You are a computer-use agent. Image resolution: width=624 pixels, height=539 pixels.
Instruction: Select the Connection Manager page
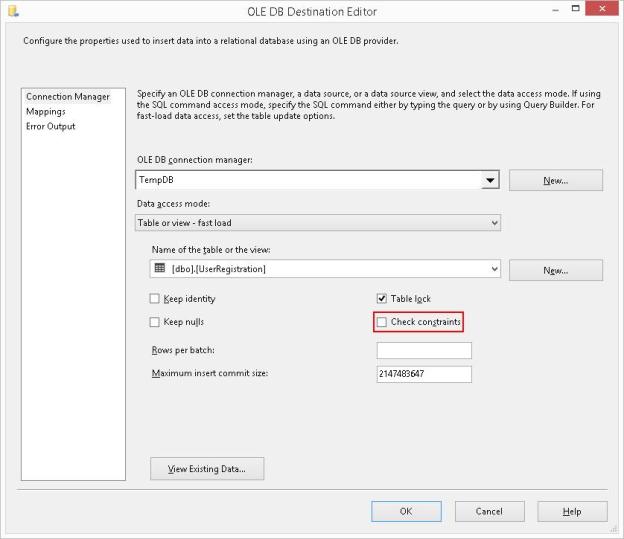68,97
